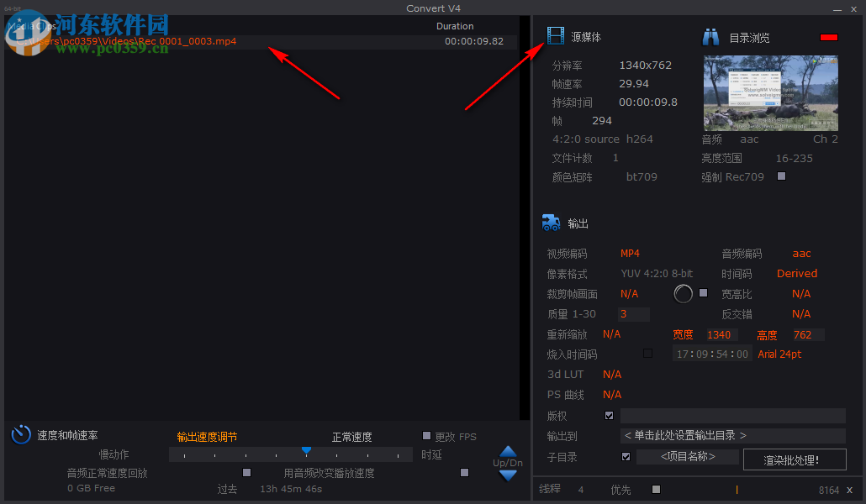866x504 pixels.
Task: Click the 渲染批处理 render batch button
Action: 794,459
